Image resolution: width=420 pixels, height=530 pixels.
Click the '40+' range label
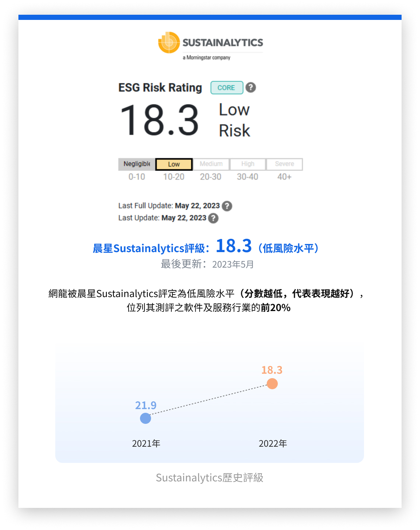pyautogui.click(x=284, y=177)
